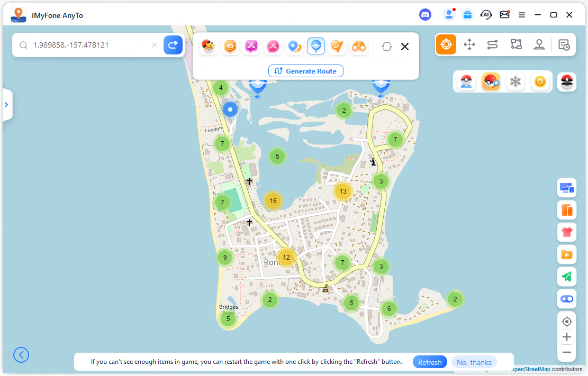Viewport: 588px width, 376px height.
Task: Zoom in the map with plus
Action: [x=567, y=337]
